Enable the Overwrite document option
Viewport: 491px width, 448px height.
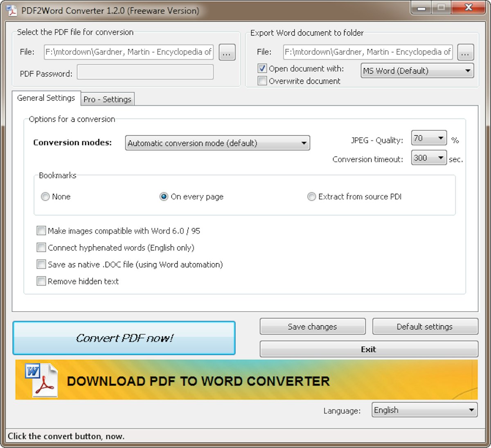coord(262,81)
